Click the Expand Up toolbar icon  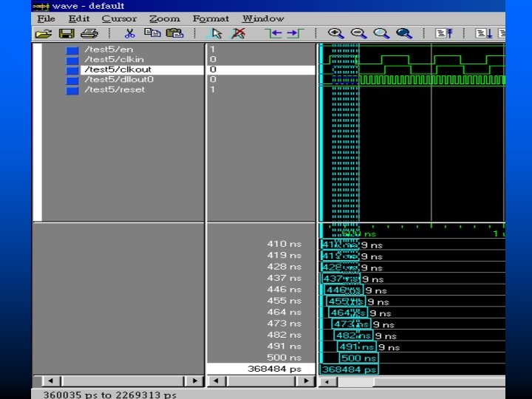[444, 33]
